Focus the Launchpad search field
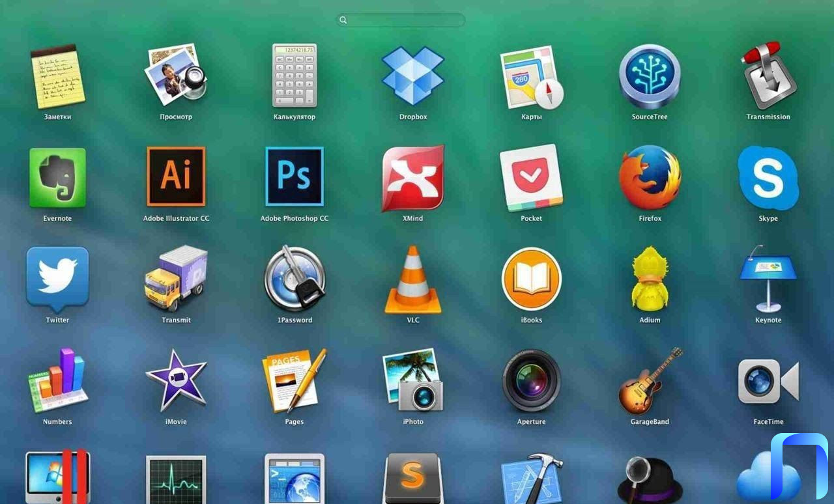 401,20
